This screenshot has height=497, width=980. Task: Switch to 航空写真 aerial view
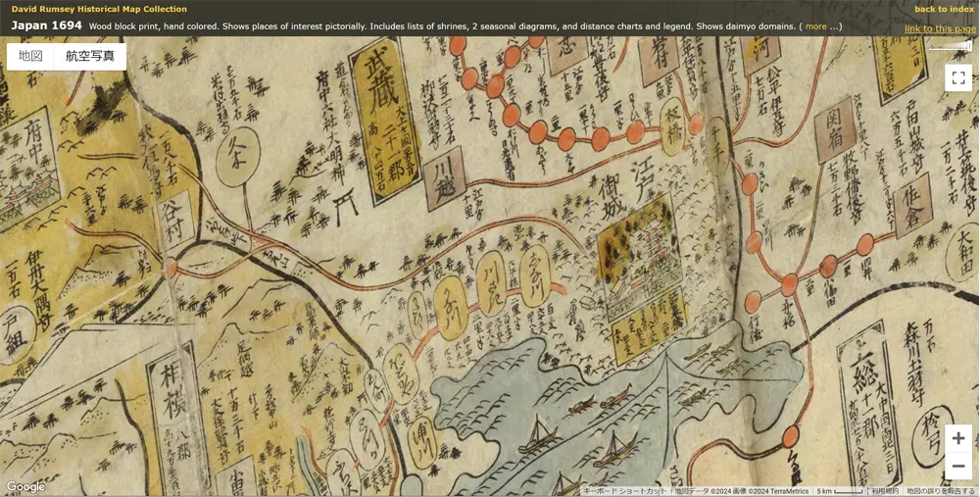[x=90, y=56]
